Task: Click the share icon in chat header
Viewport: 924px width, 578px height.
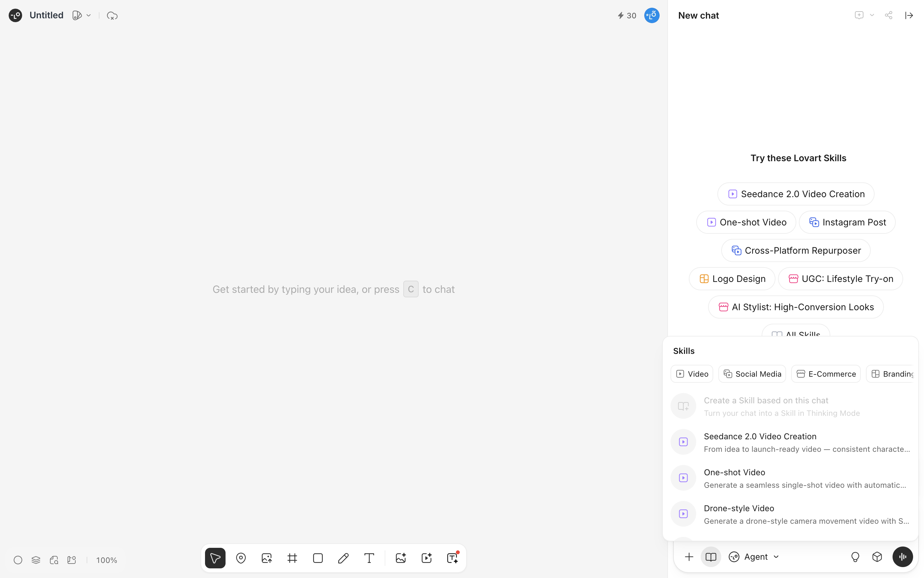Action: (888, 15)
